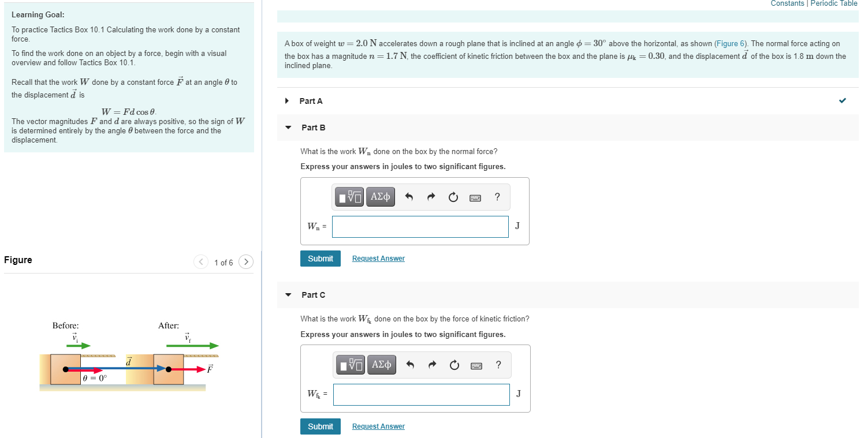
Task: Undo the last entry in Part C editor
Action: point(411,365)
